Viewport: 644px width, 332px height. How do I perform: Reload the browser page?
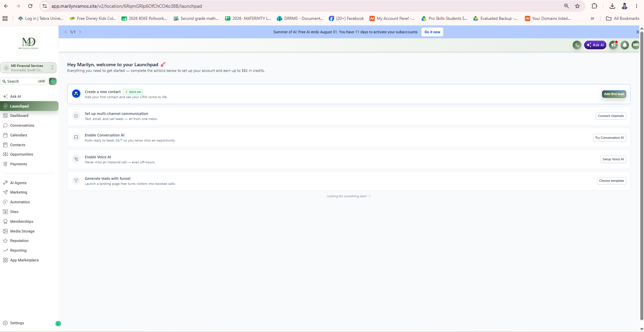click(30, 6)
